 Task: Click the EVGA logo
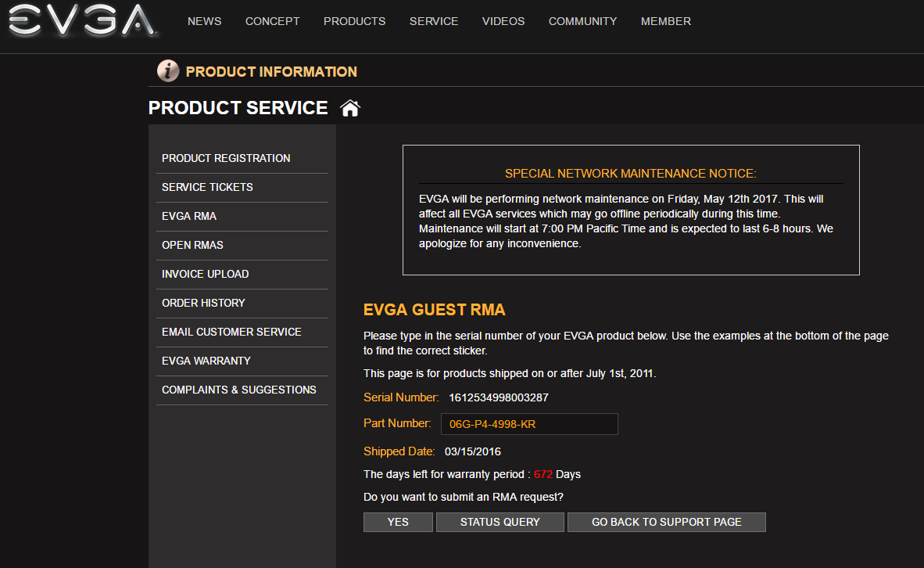82,21
